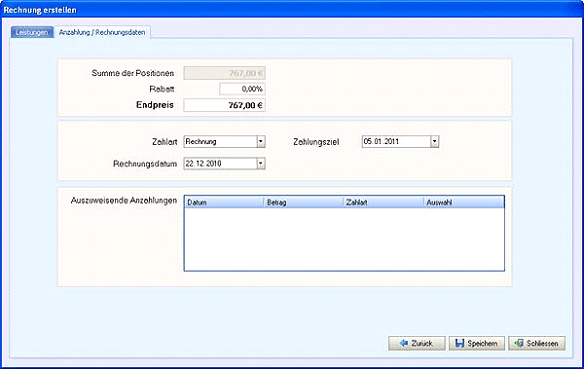The height and width of the screenshot is (369, 584).
Task: Sort by the Zahlart column header
Action: (x=383, y=202)
